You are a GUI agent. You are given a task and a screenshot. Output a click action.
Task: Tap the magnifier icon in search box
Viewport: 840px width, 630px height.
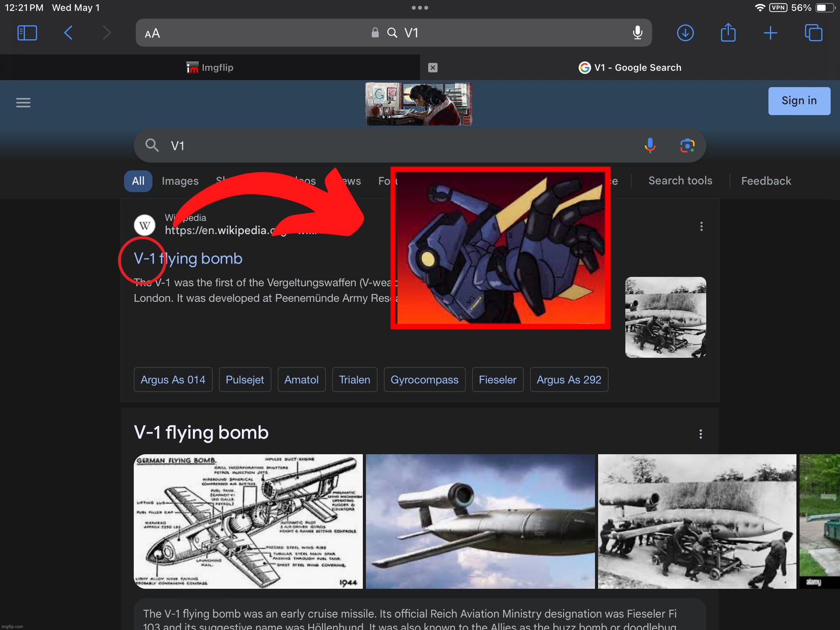(x=152, y=145)
